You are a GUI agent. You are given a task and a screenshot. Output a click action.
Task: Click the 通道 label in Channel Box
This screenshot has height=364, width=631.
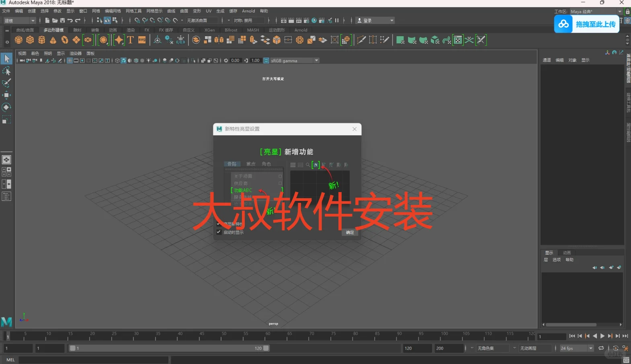tap(547, 60)
